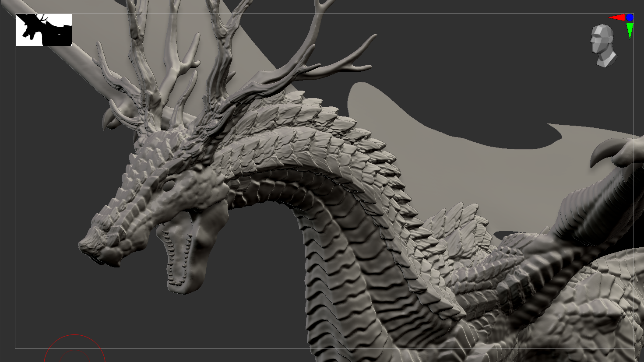Snap view to red X axis cone
The height and width of the screenshot is (362, 644).
pyautogui.click(x=617, y=18)
